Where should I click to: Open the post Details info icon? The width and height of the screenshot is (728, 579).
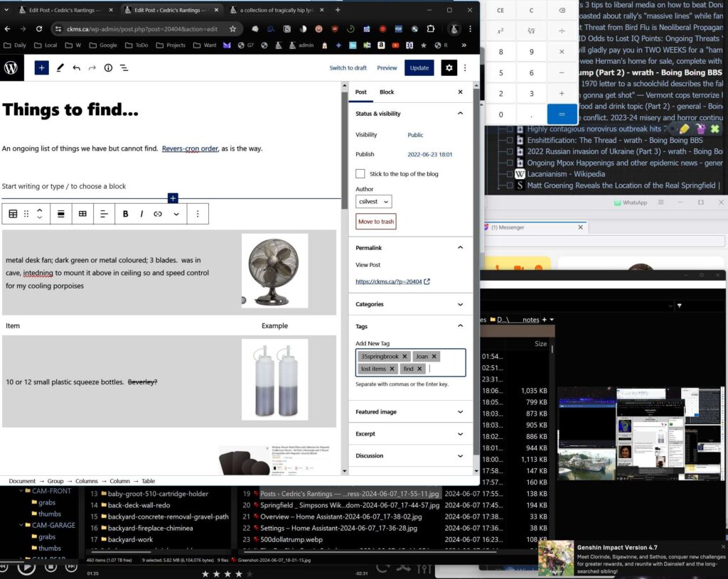click(x=108, y=68)
